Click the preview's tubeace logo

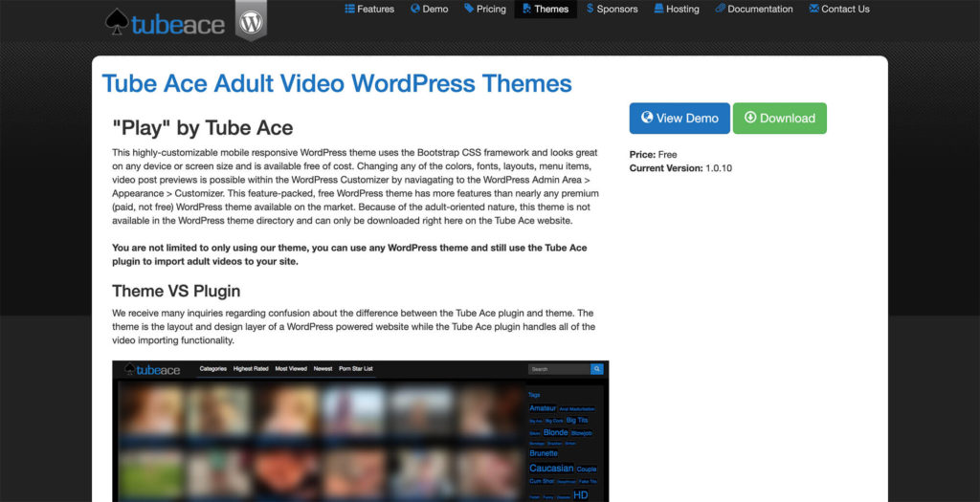[x=152, y=370]
